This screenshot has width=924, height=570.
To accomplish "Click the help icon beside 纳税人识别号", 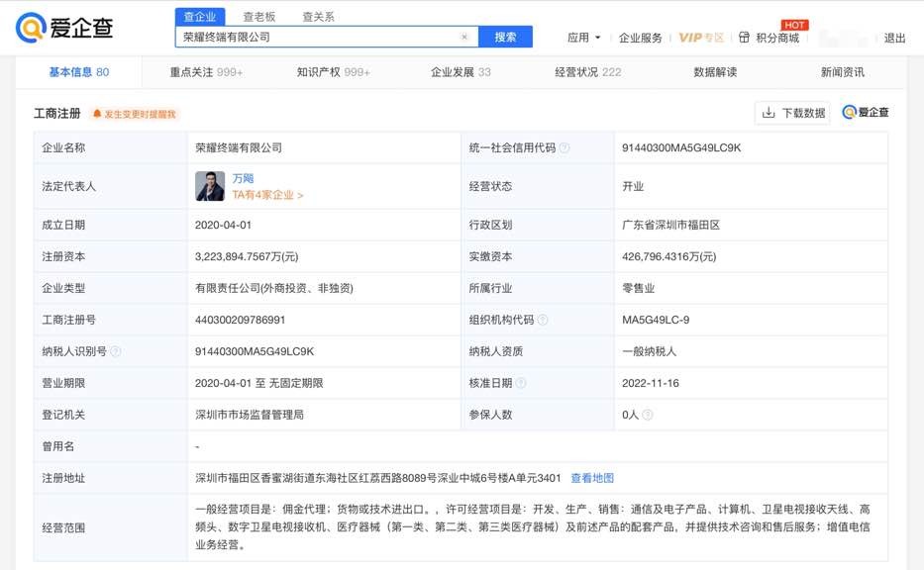I will pyautogui.click(x=116, y=351).
